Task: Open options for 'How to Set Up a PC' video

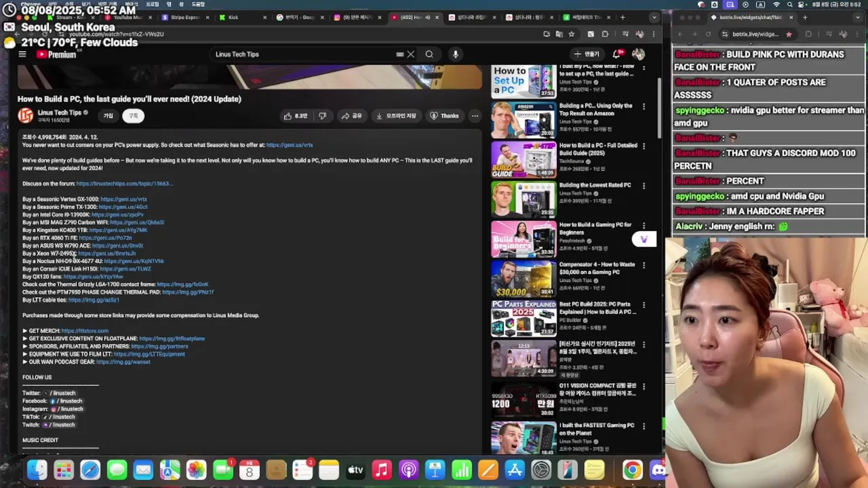Action: pyautogui.click(x=644, y=67)
